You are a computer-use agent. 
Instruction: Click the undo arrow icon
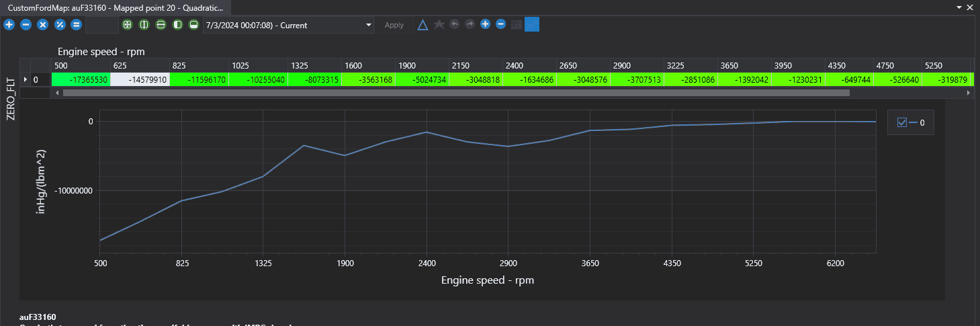click(454, 24)
